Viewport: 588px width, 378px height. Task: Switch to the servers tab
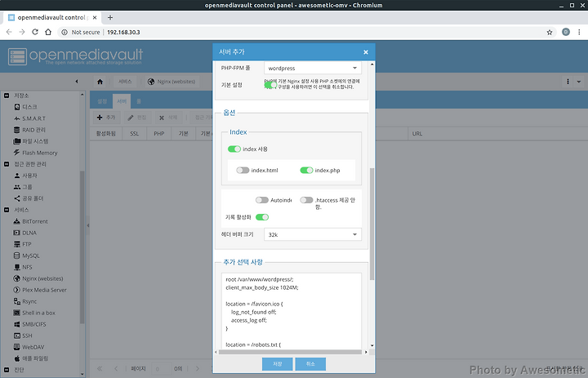tap(122, 101)
